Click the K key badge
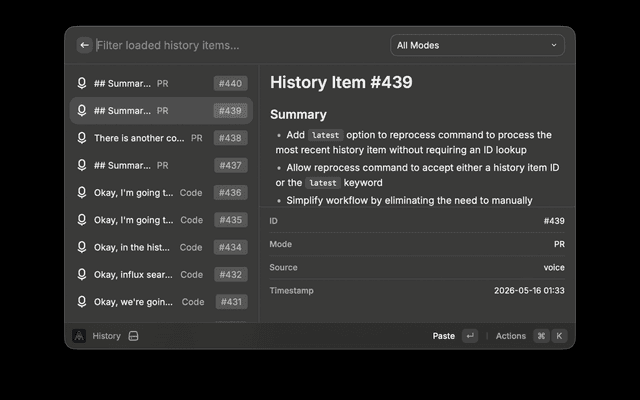 559,336
